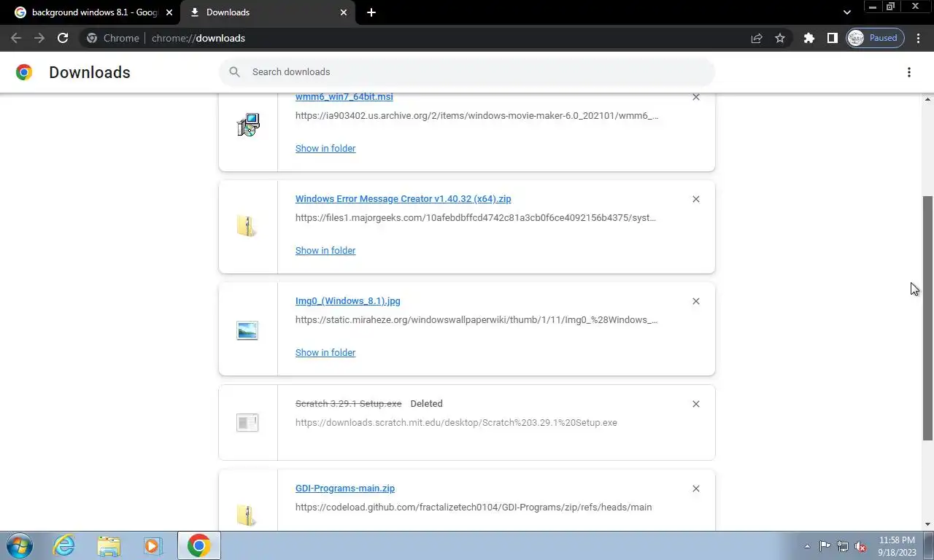This screenshot has height=560, width=934.
Task: Open the clock showing 11:58 PM
Action: pos(897,546)
